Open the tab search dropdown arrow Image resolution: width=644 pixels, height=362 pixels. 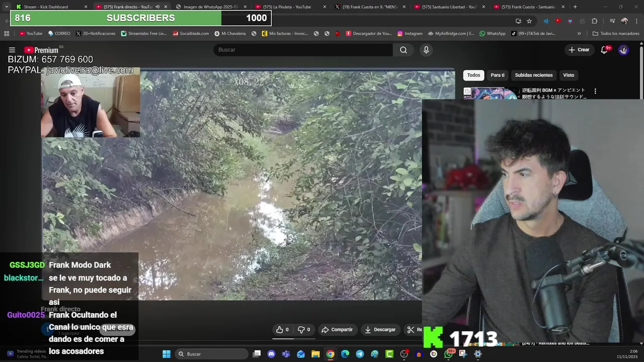click(6, 7)
